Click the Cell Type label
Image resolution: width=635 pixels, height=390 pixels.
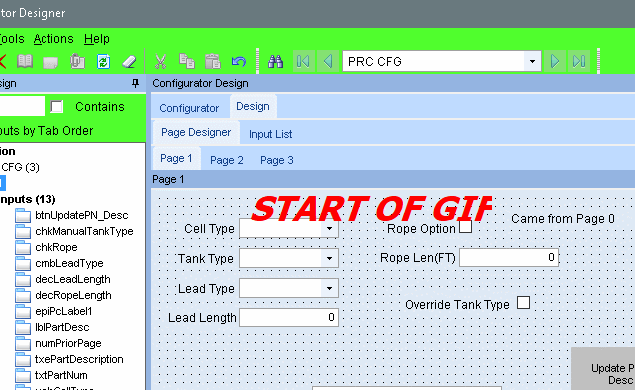pyautogui.click(x=209, y=229)
